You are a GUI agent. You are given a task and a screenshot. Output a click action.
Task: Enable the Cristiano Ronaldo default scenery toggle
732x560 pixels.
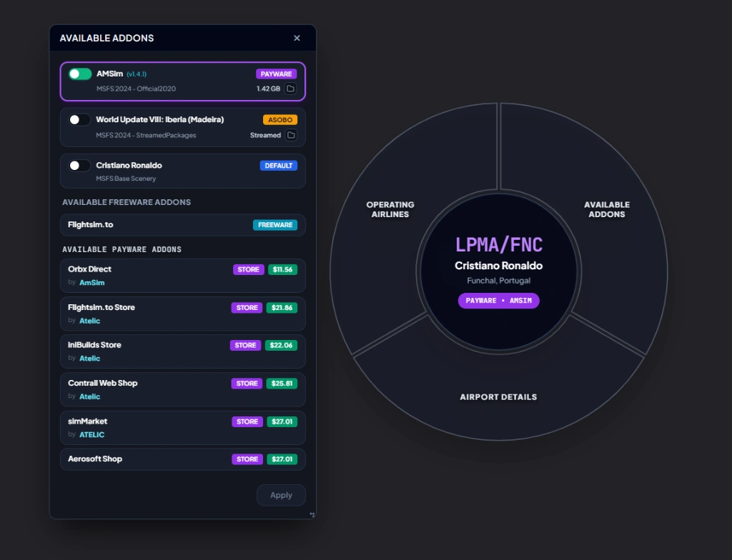(79, 166)
